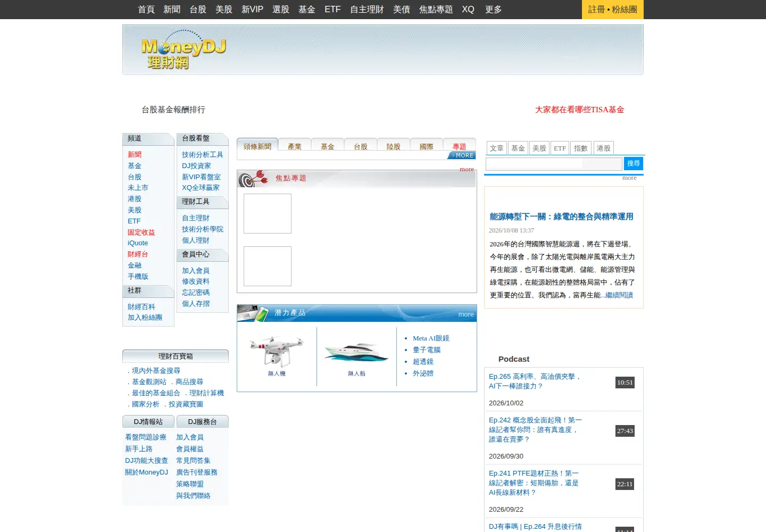This screenshot has height=532, width=766.
Task: Switch to the 頭條新聞 tab
Action: point(257,146)
